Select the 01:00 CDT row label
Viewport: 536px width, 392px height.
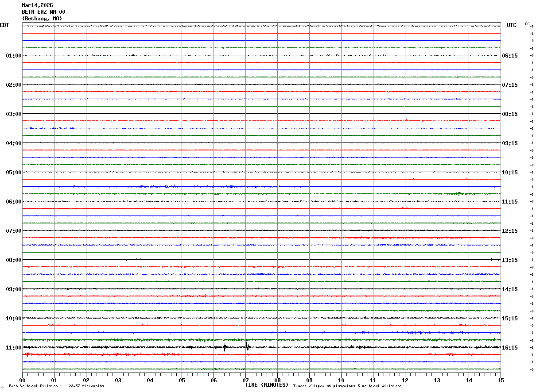coord(13,56)
